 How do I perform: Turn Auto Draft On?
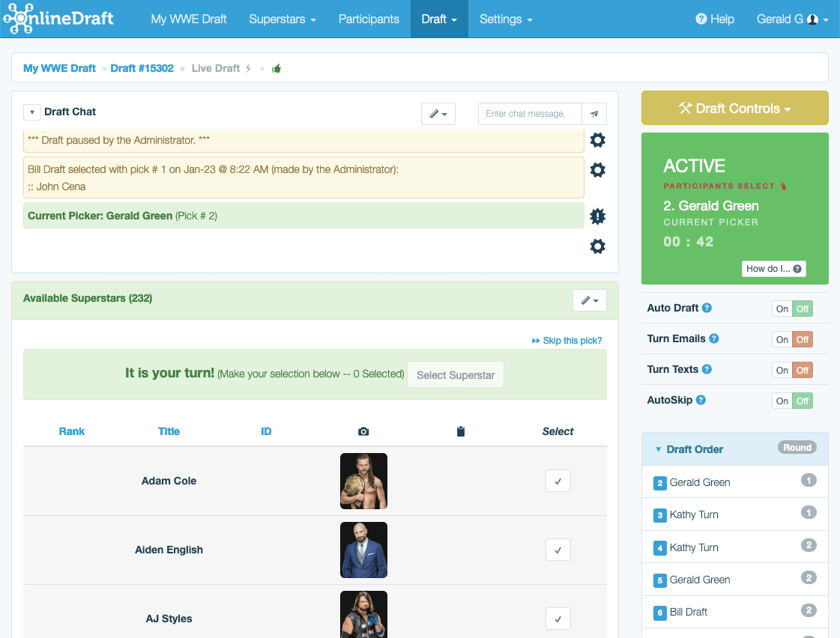(782, 309)
